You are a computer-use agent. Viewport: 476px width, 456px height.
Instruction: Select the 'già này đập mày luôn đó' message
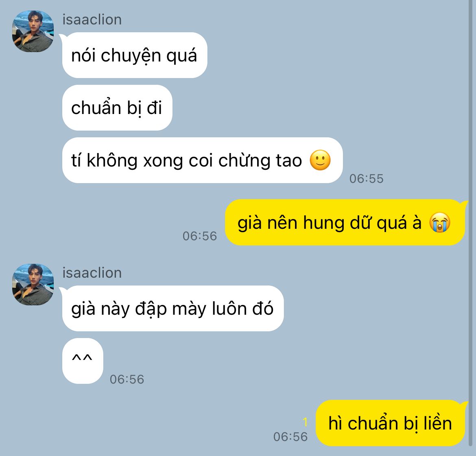click(173, 308)
